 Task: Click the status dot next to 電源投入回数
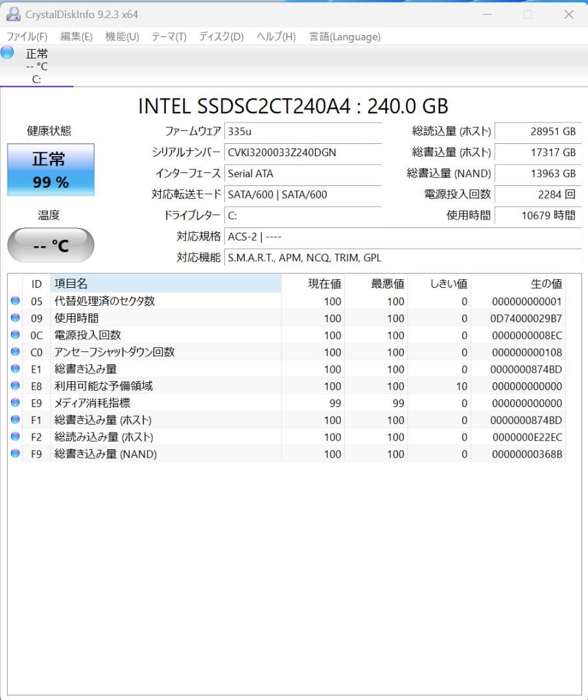pos(15,335)
